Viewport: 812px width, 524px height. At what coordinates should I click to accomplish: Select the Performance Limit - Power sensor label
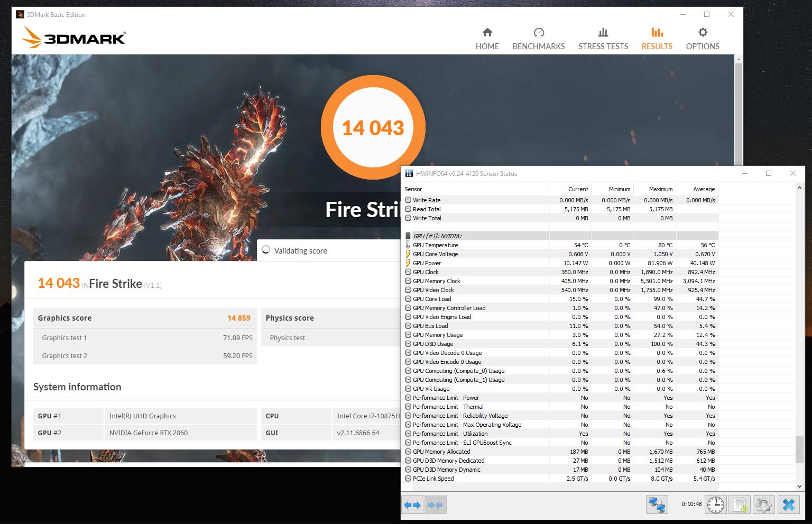[x=446, y=398]
